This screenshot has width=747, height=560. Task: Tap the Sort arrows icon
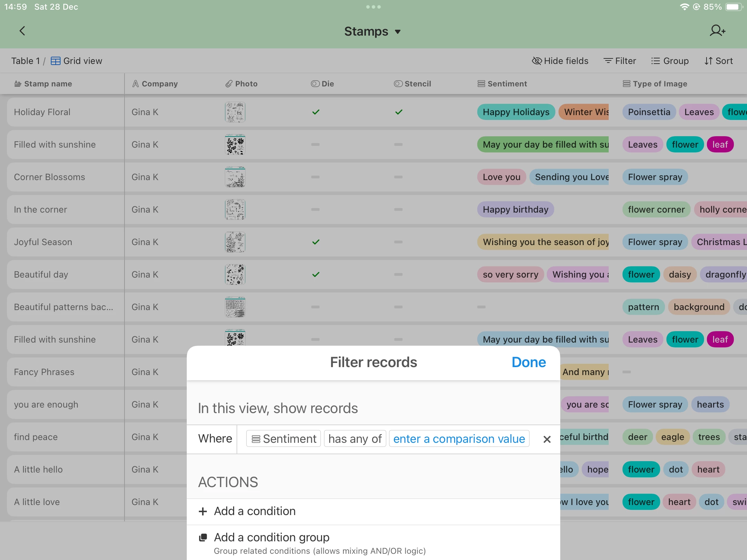pos(708,61)
